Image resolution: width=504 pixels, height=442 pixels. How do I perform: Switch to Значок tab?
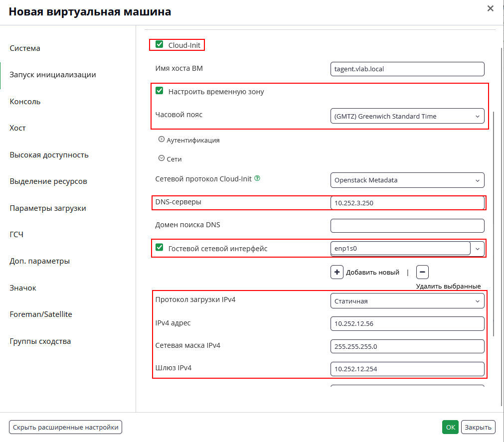[23, 288]
